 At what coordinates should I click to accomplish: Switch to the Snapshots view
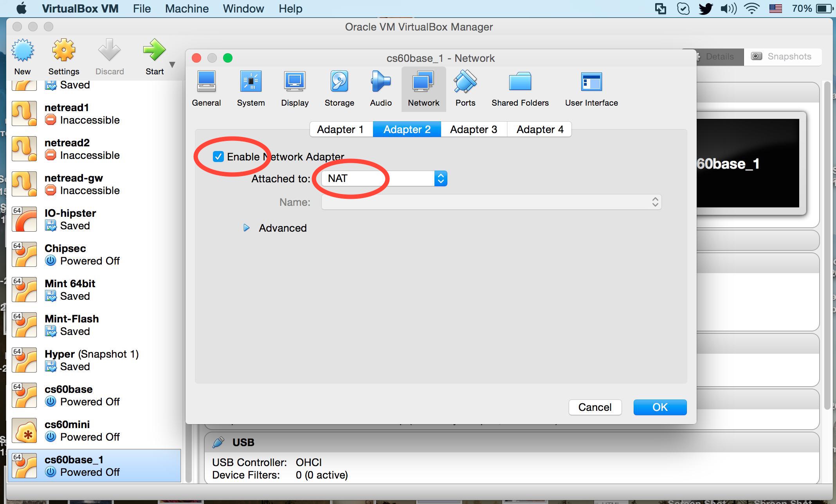click(783, 57)
